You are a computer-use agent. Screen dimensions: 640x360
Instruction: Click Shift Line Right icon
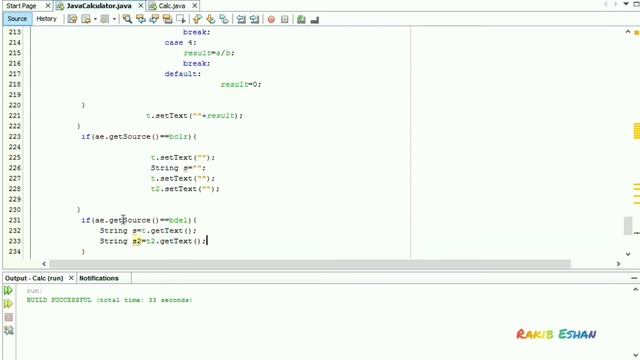tap(254, 19)
